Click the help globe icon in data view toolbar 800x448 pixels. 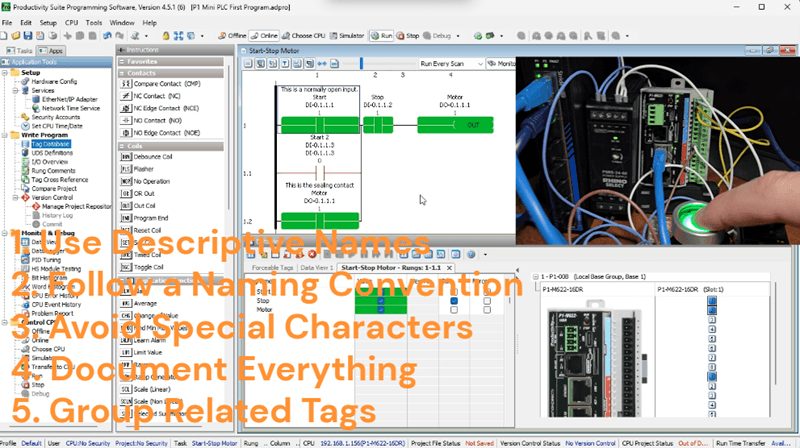click(471, 254)
